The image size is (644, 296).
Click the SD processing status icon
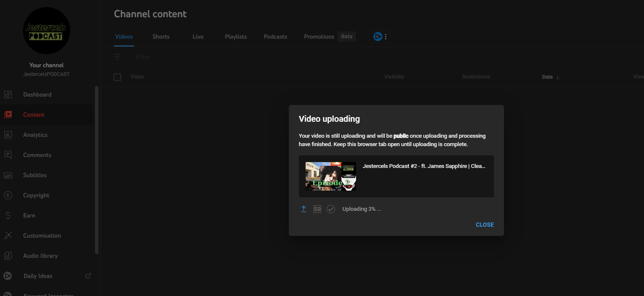point(317,209)
